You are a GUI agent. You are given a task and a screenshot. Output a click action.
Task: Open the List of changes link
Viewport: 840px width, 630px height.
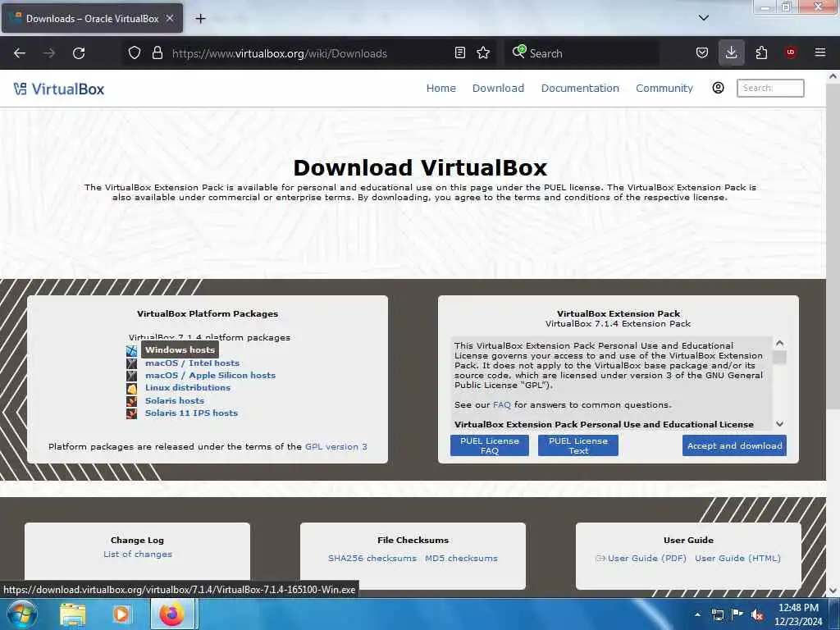tap(138, 554)
